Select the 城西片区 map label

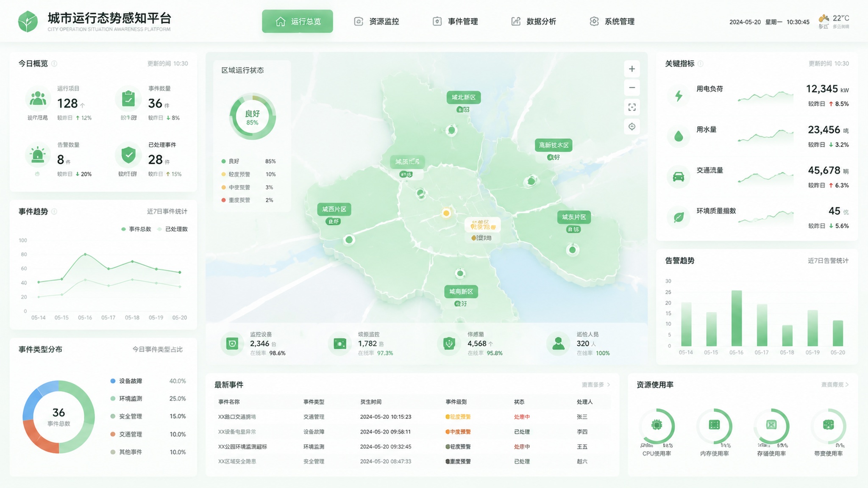coord(334,209)
